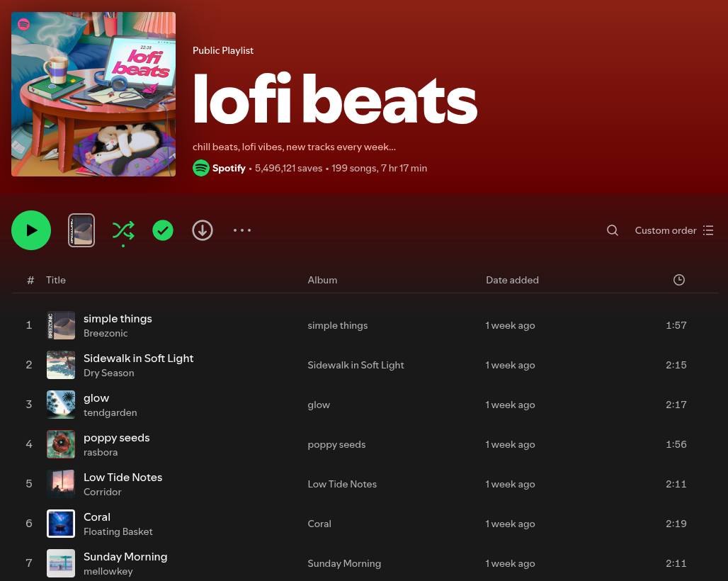Click the large green play button

click(x=31, y=230)
